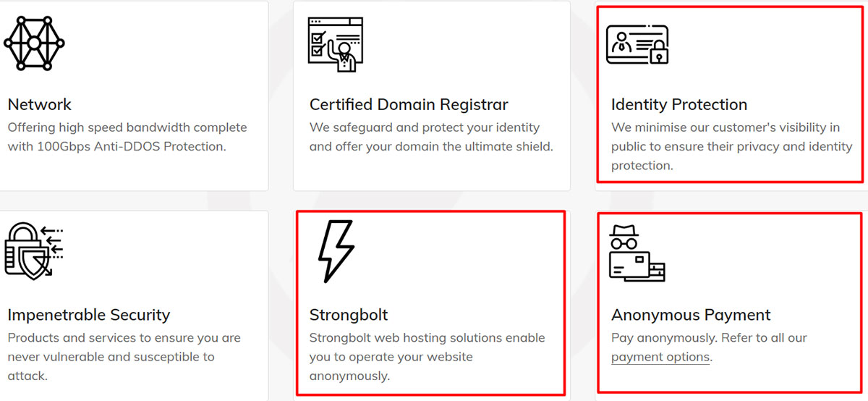Click the Identity Protection ID card icon
Screen dimensions: 868x401
point(637,45)
